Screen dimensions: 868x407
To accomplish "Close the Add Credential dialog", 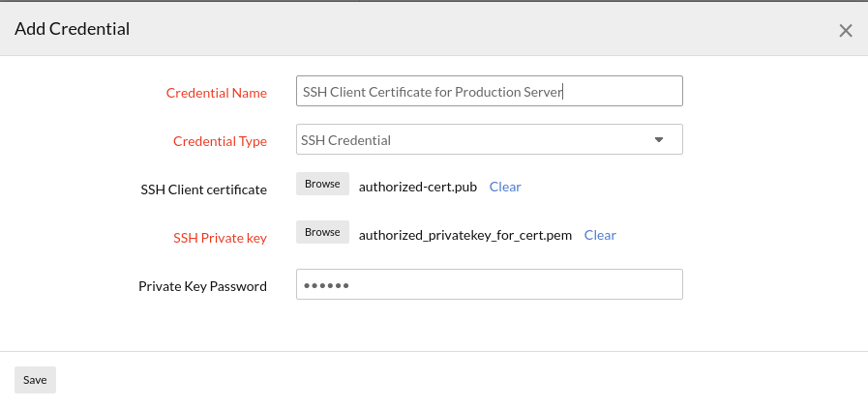I will [x=845, y=30].
